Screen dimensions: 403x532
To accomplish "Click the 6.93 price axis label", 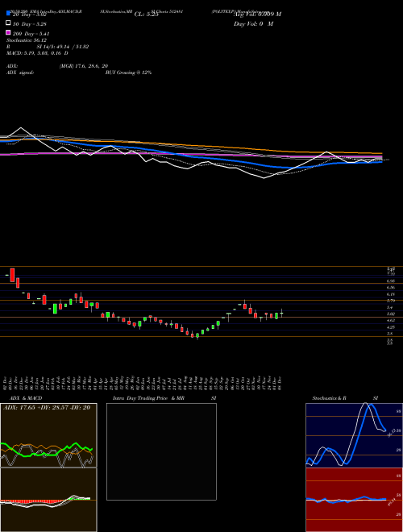I will point(390,281).
